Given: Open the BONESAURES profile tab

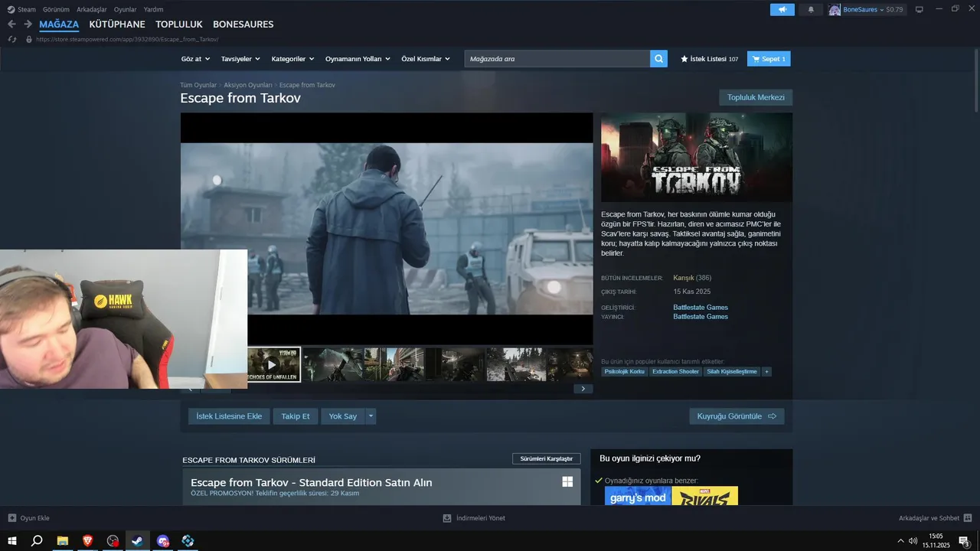Looking at the screenshot, I should (x=243, y=24).
